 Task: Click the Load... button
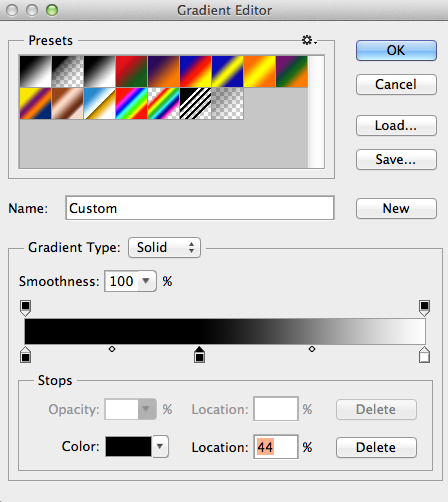tap(396, 125)
